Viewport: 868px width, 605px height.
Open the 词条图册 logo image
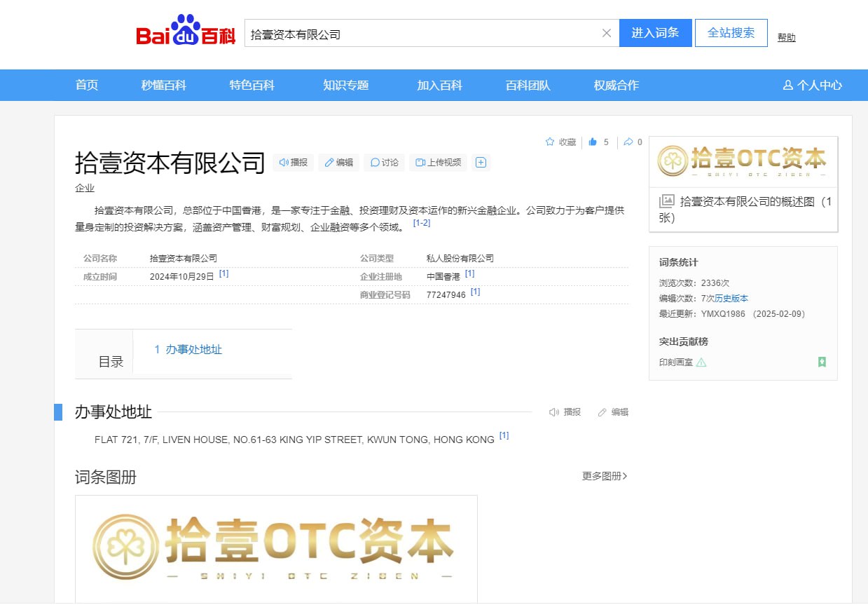(x=276, y=549)
